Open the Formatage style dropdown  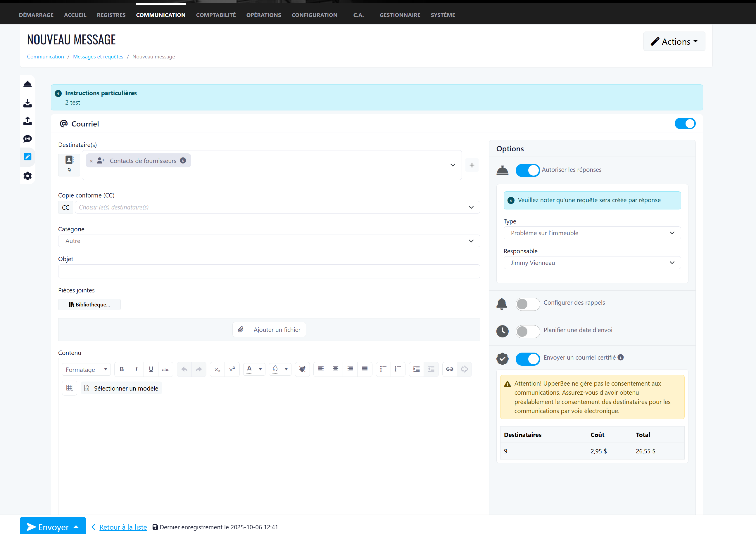point(86,369)
